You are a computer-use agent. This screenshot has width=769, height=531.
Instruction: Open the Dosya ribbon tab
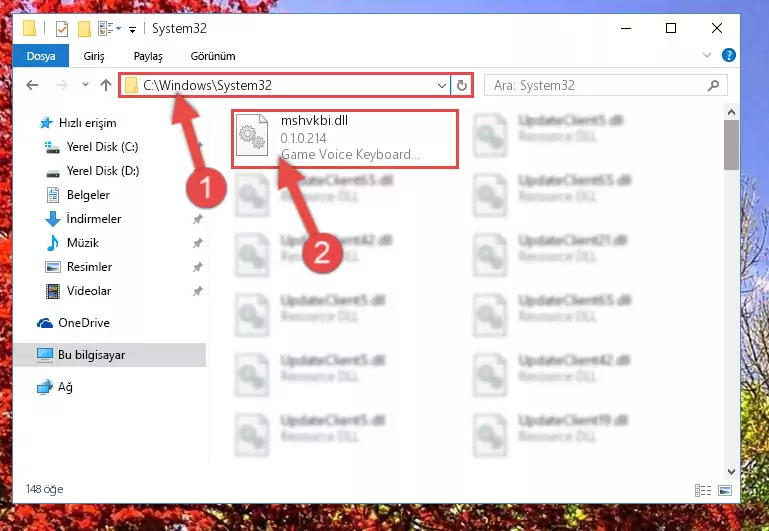(41, 56)
